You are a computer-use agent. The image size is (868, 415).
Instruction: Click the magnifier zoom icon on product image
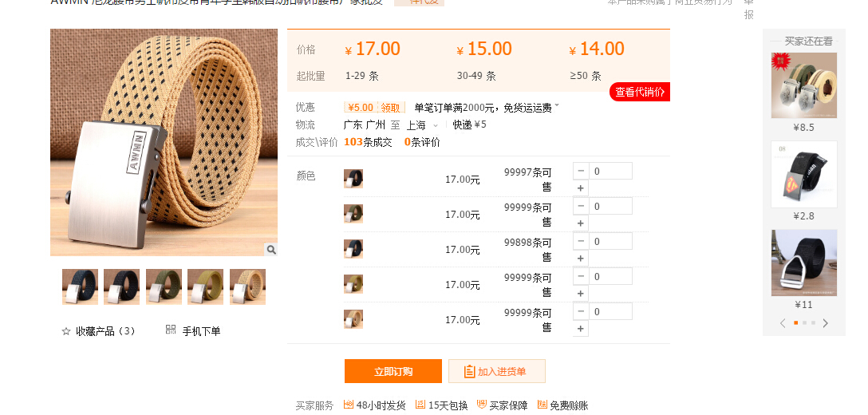coord(270,249)
